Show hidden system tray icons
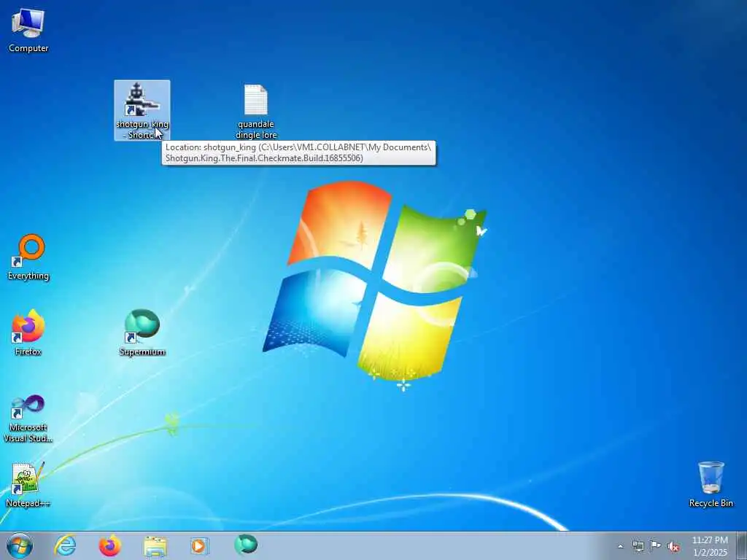This screenshot has width=747, height=560. 620,546
